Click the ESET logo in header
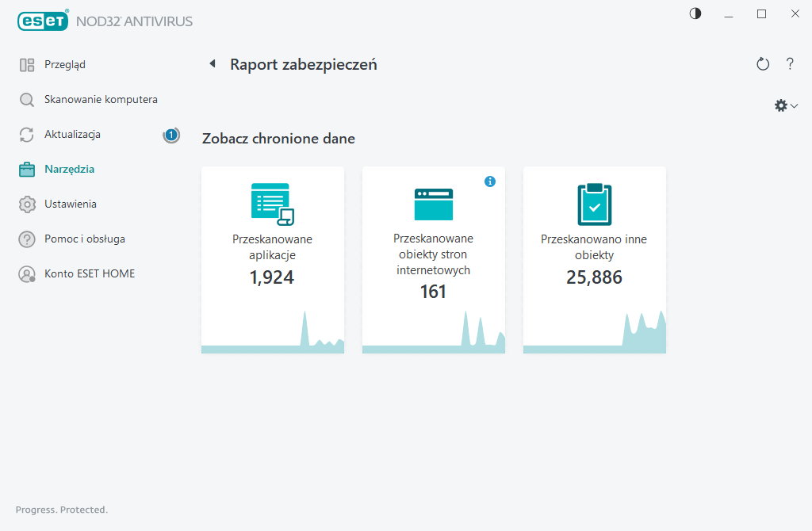The height and width of the screenshot is (531, 812). tap(43, 21)
